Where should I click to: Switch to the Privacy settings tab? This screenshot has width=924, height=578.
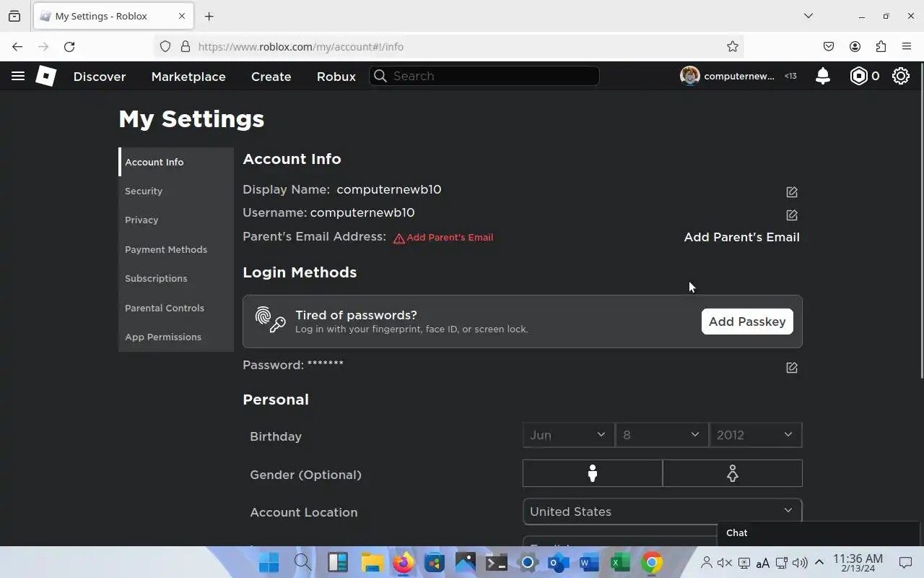coord(176,220)
